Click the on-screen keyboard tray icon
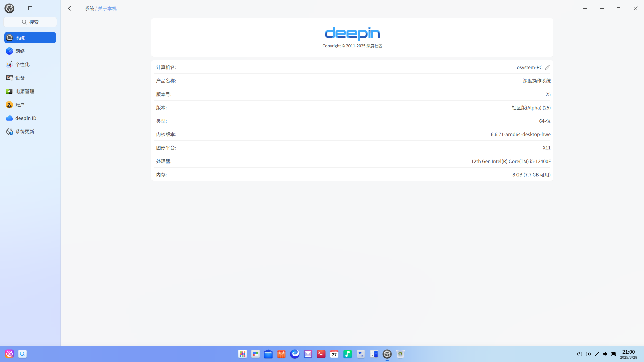 click(x=571, y=354)
